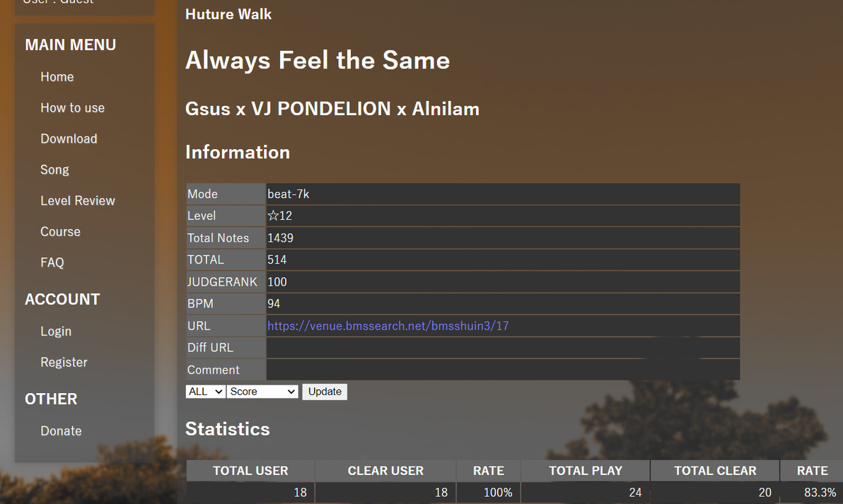
Task: Click the Always Feel the Same title
Action: (x=318, y=60)
